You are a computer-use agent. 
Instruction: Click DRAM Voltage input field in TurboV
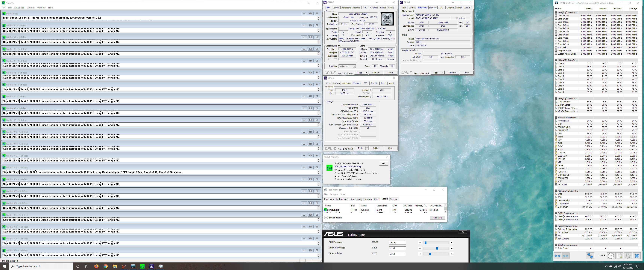point(397,254)
